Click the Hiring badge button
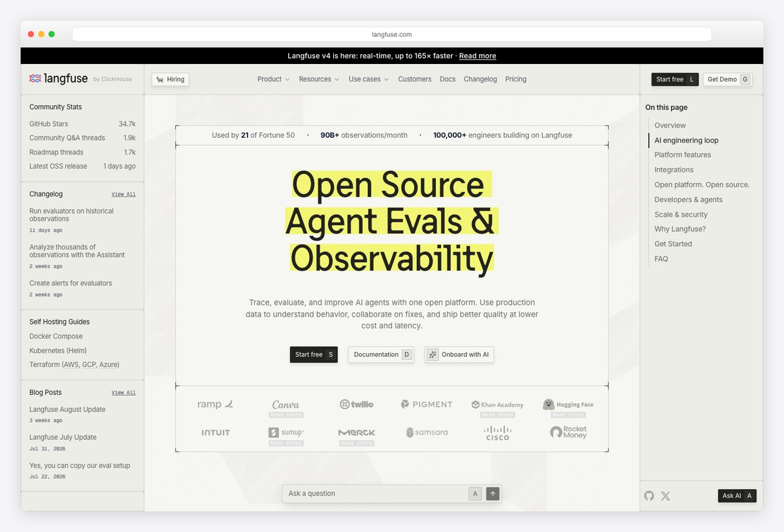784x532 pixels. pos(171,79)
